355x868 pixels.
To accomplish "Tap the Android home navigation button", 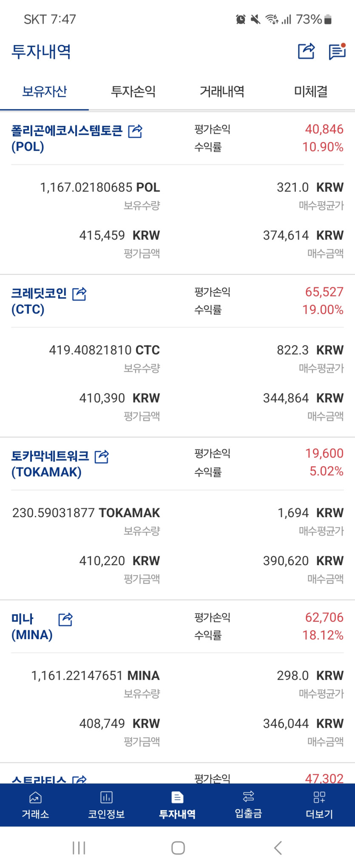I will click(x=178, y=848).
